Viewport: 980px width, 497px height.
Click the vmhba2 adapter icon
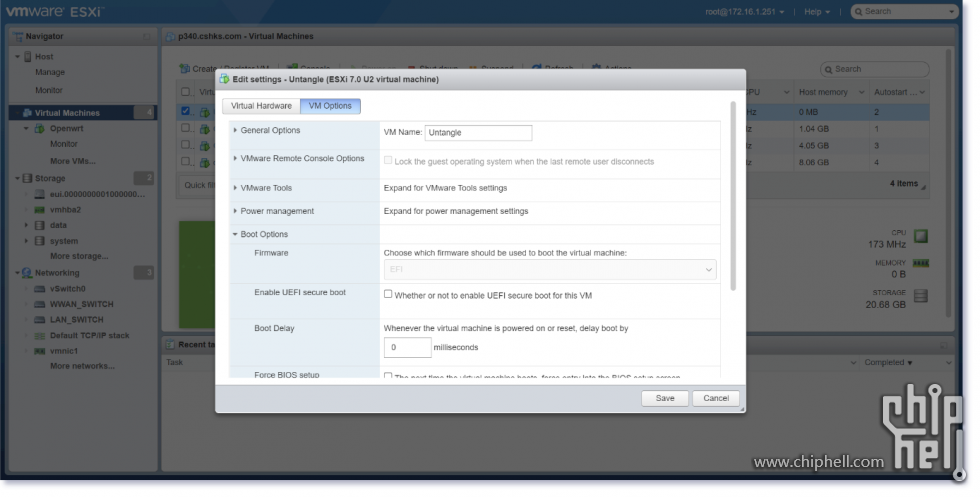click(39, 210)
